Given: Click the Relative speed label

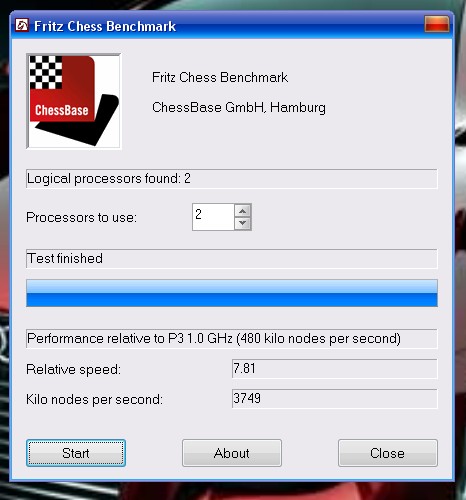Looking at the screenshot, I should 73,369.
